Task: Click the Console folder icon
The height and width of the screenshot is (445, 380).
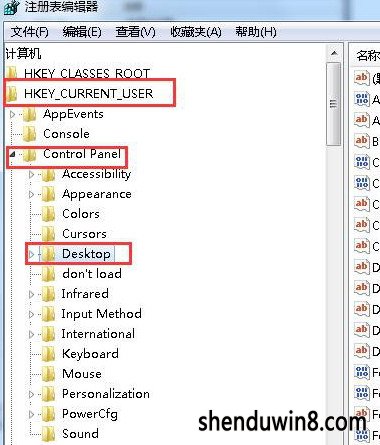Action: pos(30,134)
